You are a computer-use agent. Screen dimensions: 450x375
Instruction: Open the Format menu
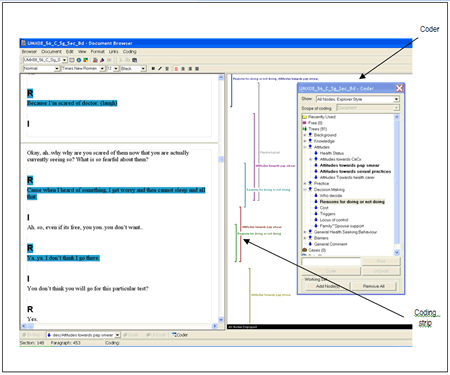click(x=98, y=52)
